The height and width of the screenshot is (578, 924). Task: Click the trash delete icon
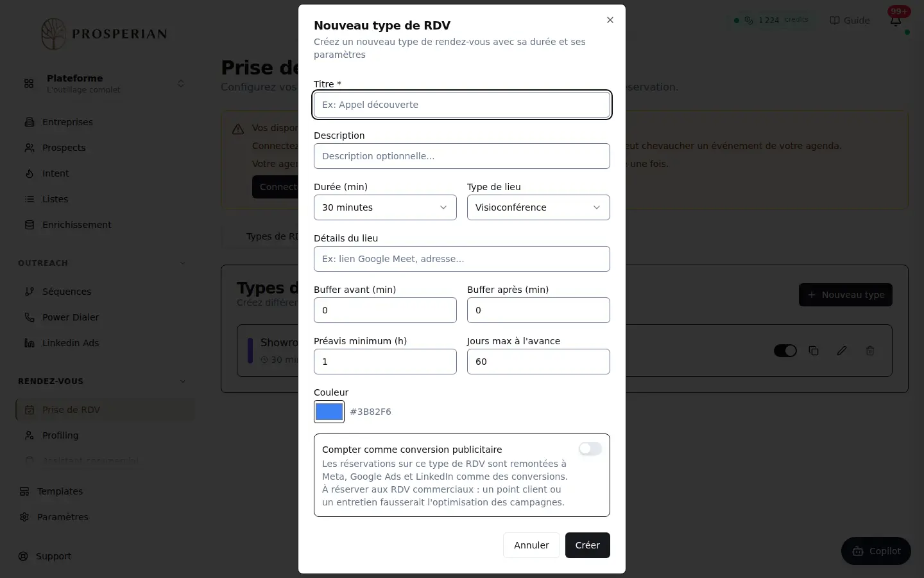tap(870, 351)
